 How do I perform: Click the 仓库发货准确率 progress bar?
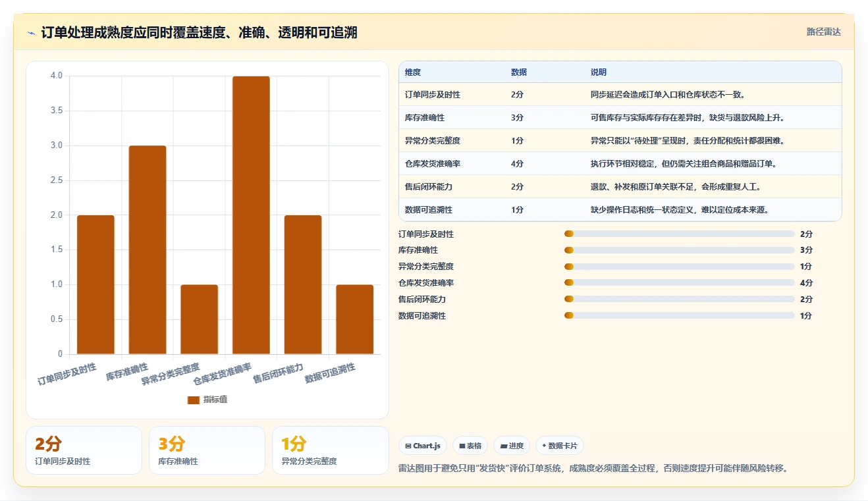coord(680,282)
